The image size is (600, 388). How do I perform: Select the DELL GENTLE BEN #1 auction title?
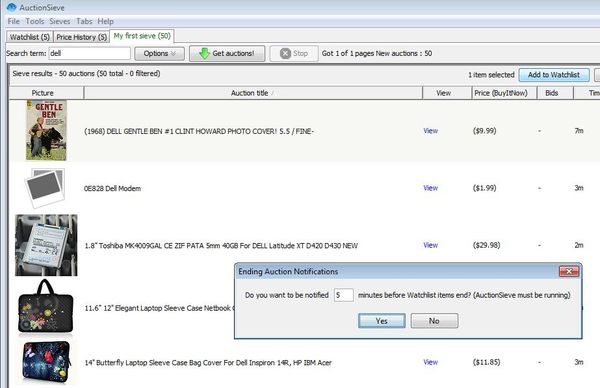[x=199, y=131]
